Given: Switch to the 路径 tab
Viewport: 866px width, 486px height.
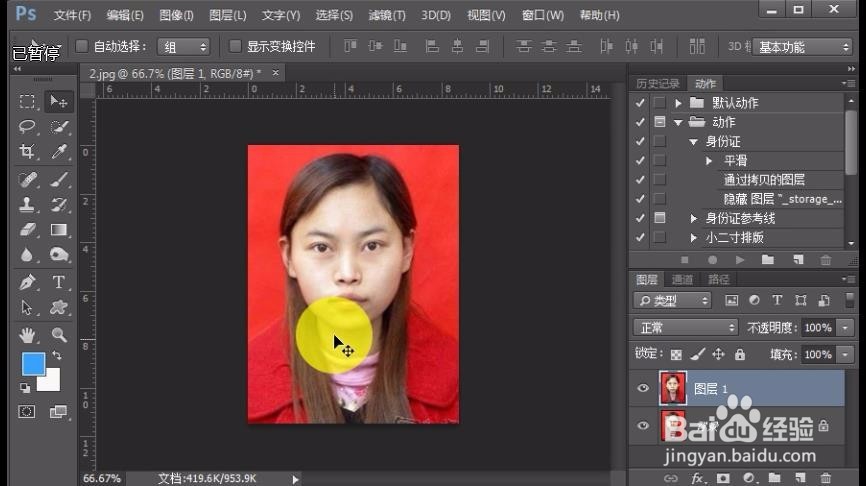Looking at the screenshot, I should click(x=719, y=279).
